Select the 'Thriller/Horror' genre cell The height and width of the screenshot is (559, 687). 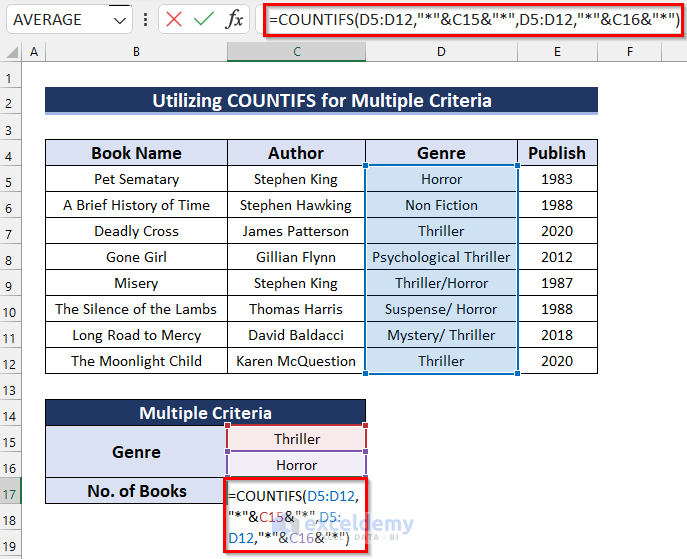coord(441,283)
